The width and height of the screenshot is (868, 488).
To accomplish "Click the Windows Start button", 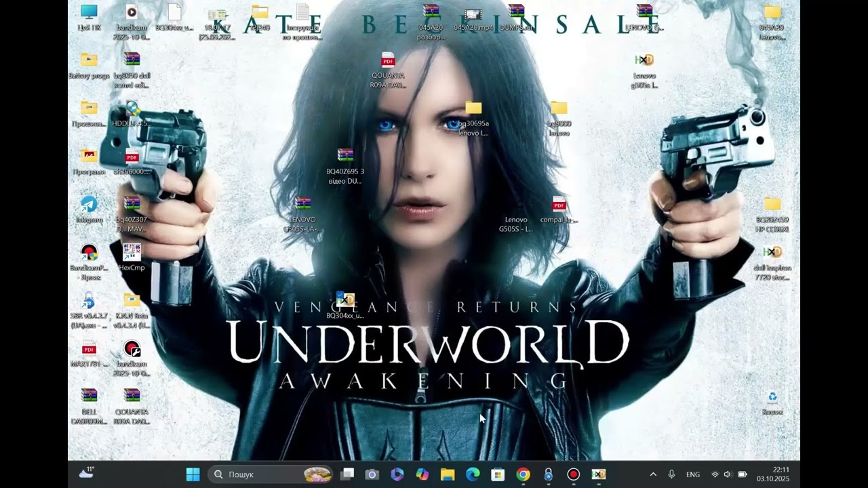I will point(193,474).
